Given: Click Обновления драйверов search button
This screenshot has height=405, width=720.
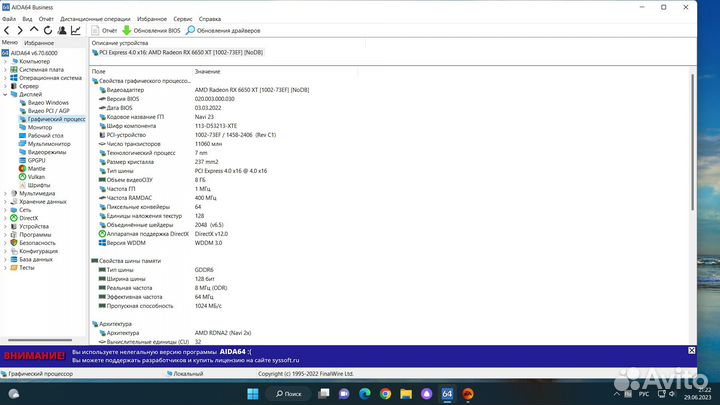Looking at the screenshot, I should click(x=223, y=31).
